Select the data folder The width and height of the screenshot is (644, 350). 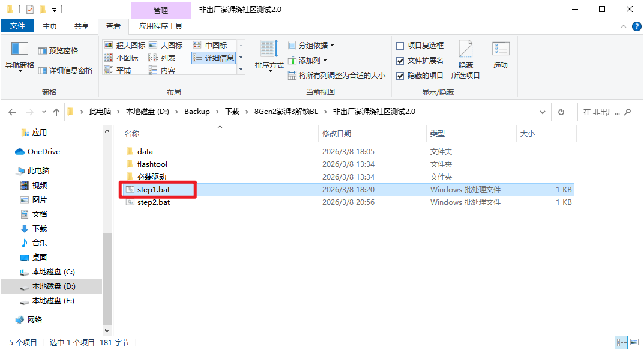[145, 151]
